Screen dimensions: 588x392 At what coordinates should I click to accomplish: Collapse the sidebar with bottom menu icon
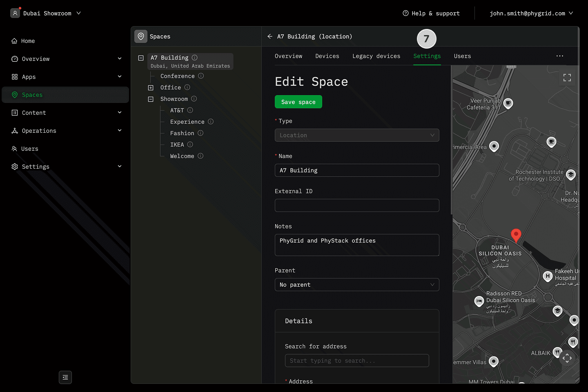pos(65,377)
